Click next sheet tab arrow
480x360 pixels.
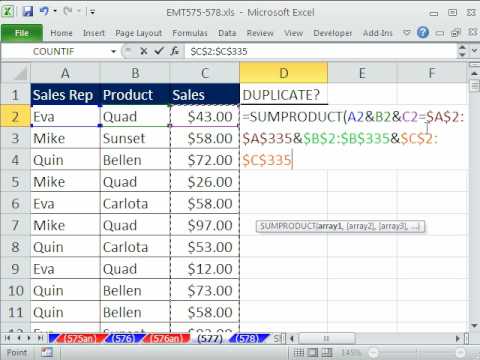pos(29,339)
